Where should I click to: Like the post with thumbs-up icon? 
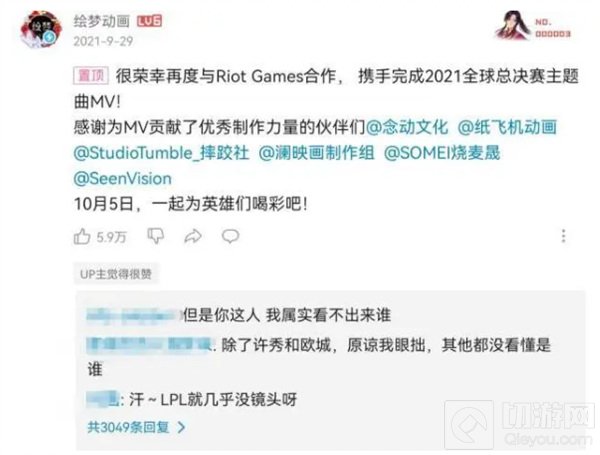click(82, 236)
